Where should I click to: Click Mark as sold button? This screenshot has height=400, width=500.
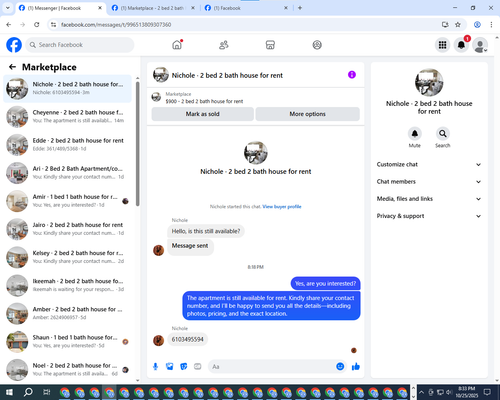pos(203,114)
